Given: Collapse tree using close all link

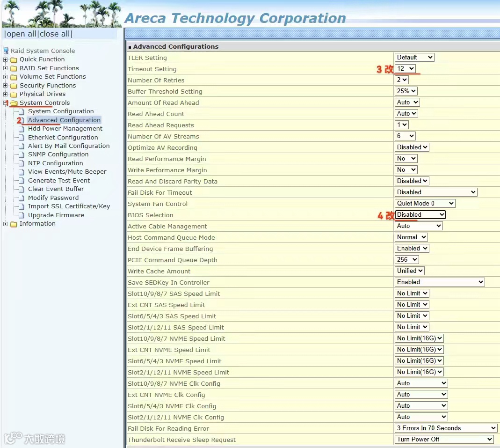Looking at the screenshot, I should pos(55,34).
